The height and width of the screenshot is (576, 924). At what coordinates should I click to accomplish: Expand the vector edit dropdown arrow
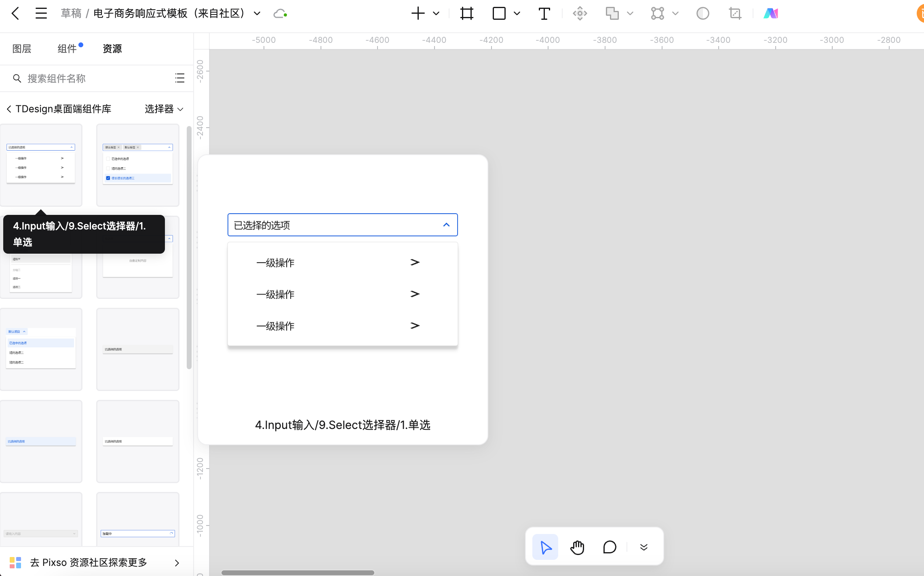click(675, 13)
